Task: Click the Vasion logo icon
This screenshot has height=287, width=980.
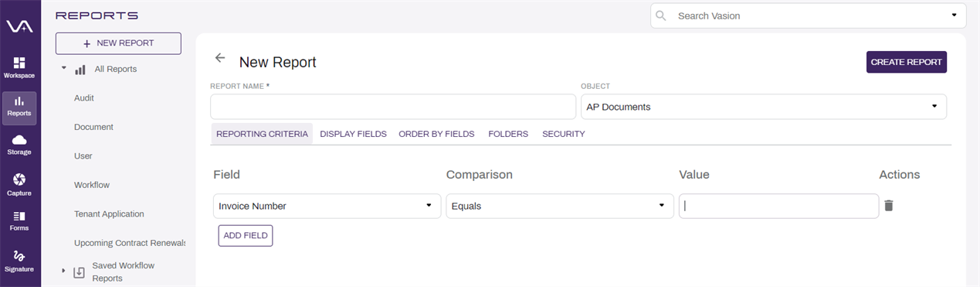Action: point(19,26)
